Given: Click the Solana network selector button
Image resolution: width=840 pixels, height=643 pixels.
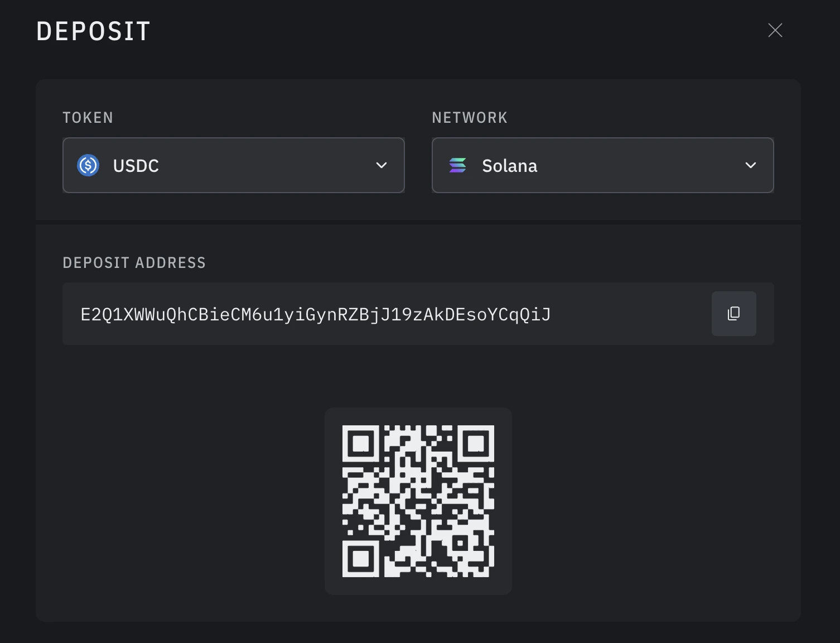Looking at the screenshot, I should [x=602, y=165].
